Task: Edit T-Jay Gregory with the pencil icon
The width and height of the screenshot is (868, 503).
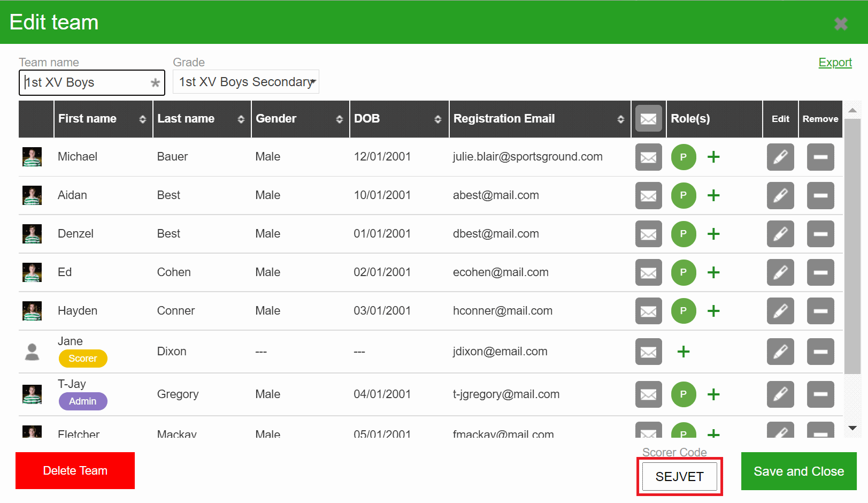Action: [x=780, y=395]
